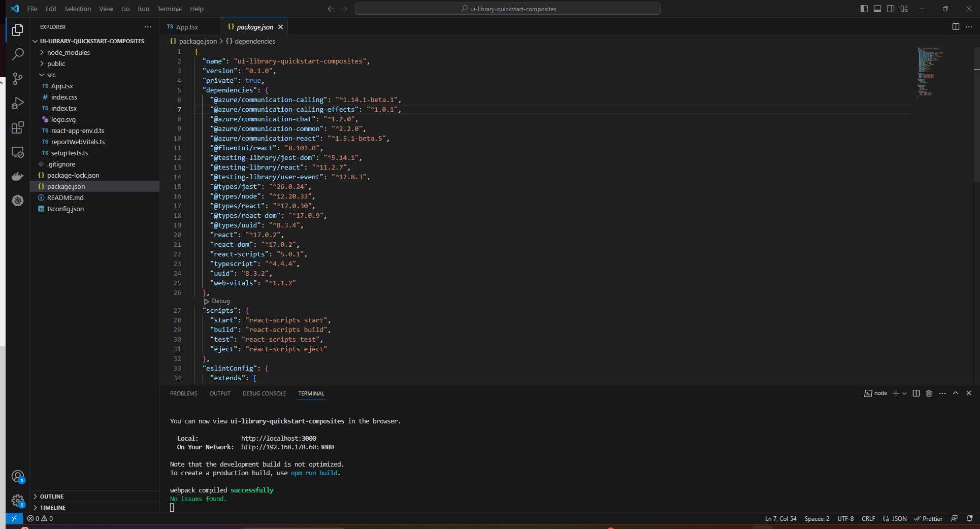The height and width of the screenshot is (529, 980).
Task: Switch to the PROBLEMS panel tab
Action: 183,393
